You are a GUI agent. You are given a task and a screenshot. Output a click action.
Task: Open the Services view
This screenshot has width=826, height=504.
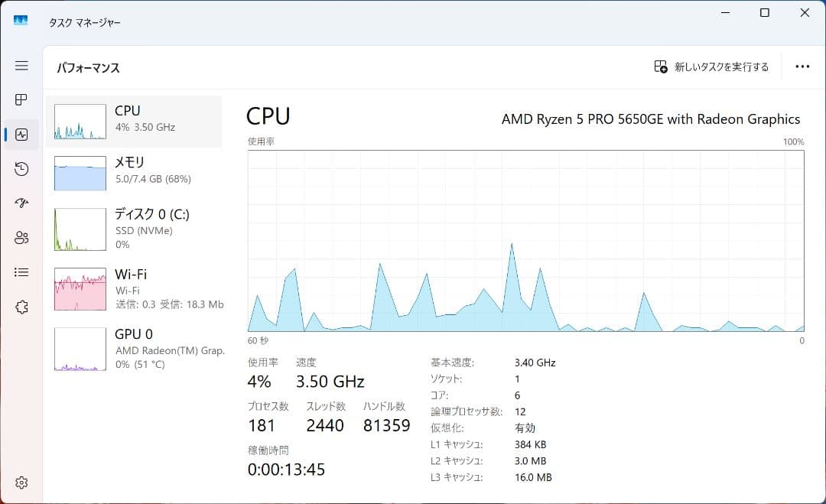click(21, 306)
